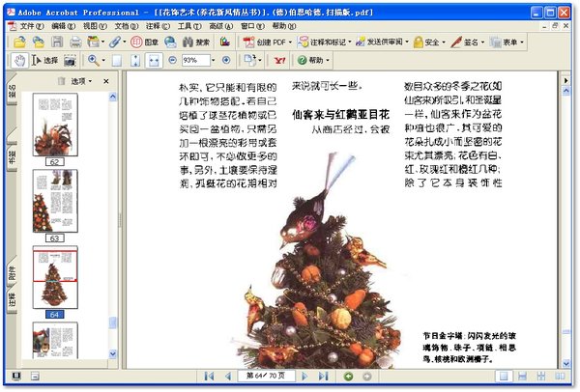Go to first page

pyautogui.click(x=209, y=377)
